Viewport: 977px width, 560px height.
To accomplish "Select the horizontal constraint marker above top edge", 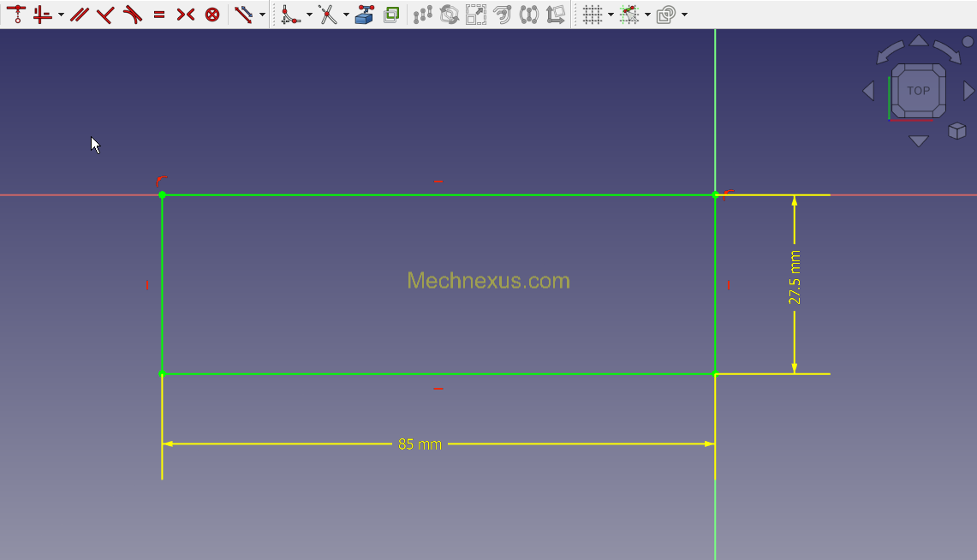I will point(438,182).
